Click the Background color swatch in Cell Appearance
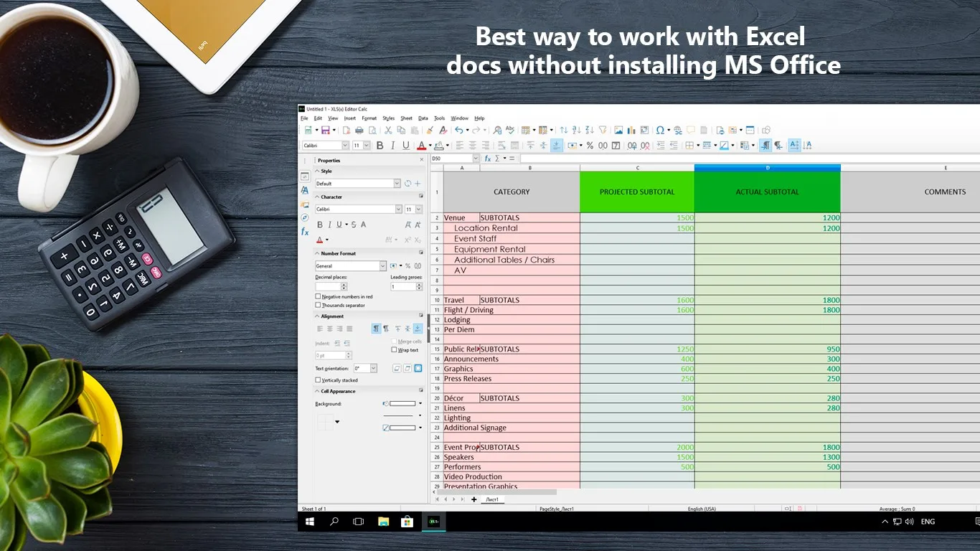This screenshot has width=980, height=551. 402,403
